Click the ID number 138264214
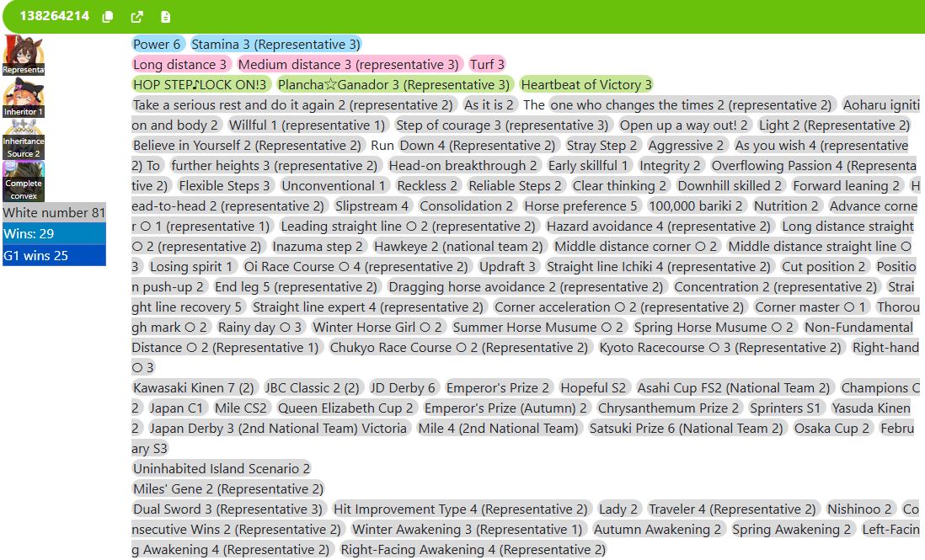925x560 pixels. point(54,16)
